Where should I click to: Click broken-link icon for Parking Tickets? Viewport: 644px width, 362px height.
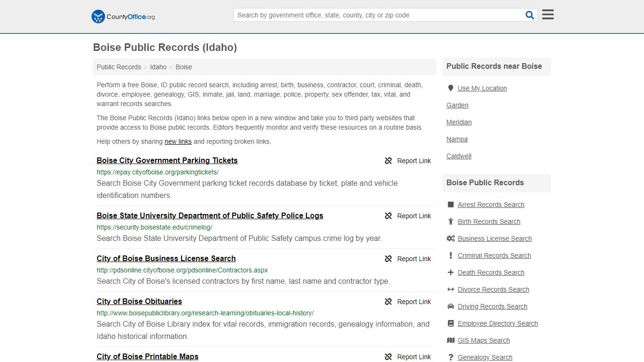(388, 161)
